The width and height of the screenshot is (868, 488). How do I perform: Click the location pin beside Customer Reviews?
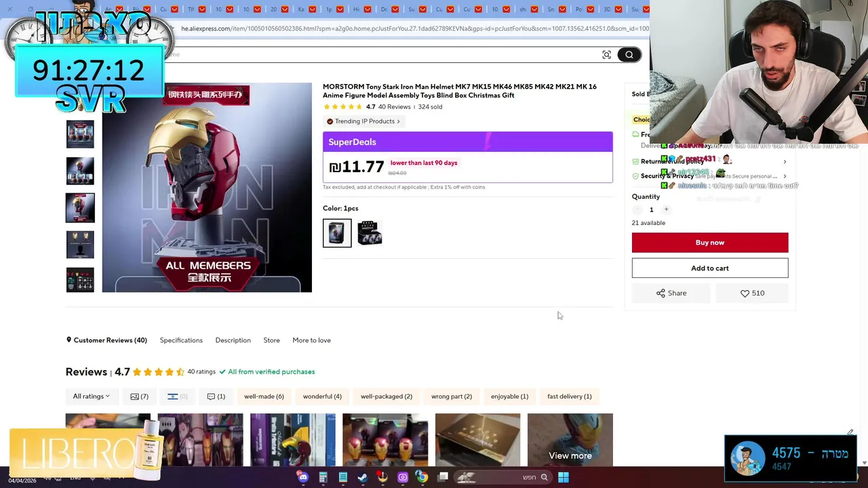click(68, 340)
